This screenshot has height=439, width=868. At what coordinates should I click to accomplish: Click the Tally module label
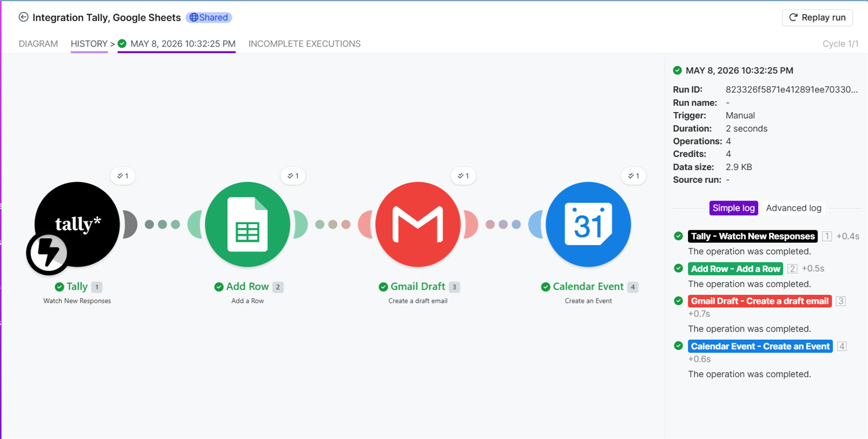pyautogui.click(x=77, y=287)
